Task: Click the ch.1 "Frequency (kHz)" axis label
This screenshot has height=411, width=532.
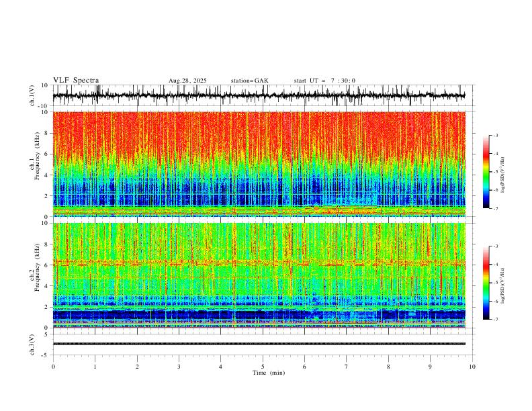Action: coord(38,156)
